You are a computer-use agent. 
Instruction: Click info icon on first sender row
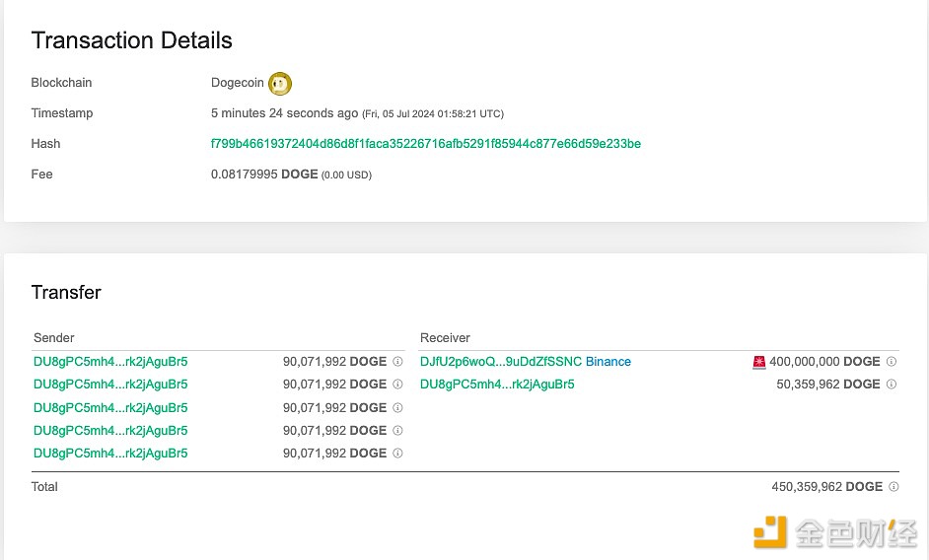tap(397, 362)
